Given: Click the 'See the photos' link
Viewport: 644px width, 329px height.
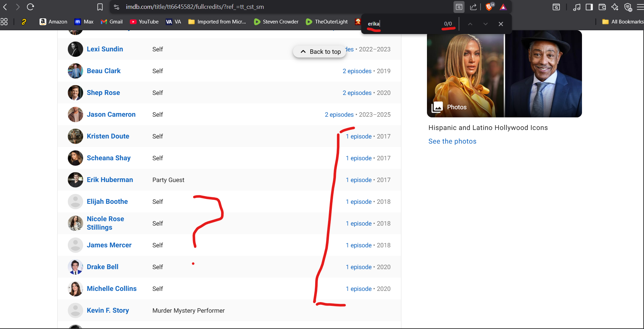Looking at the screenshot, I should [452, 141].
